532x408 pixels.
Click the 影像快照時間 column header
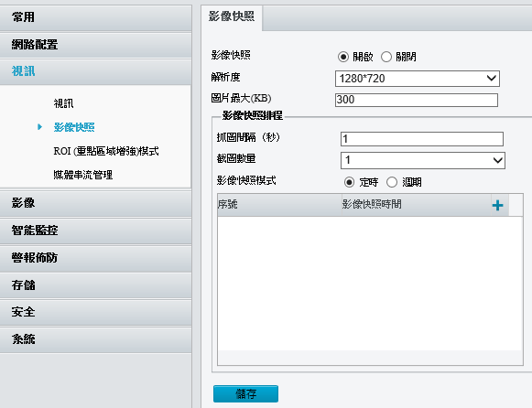coord(417,205)
